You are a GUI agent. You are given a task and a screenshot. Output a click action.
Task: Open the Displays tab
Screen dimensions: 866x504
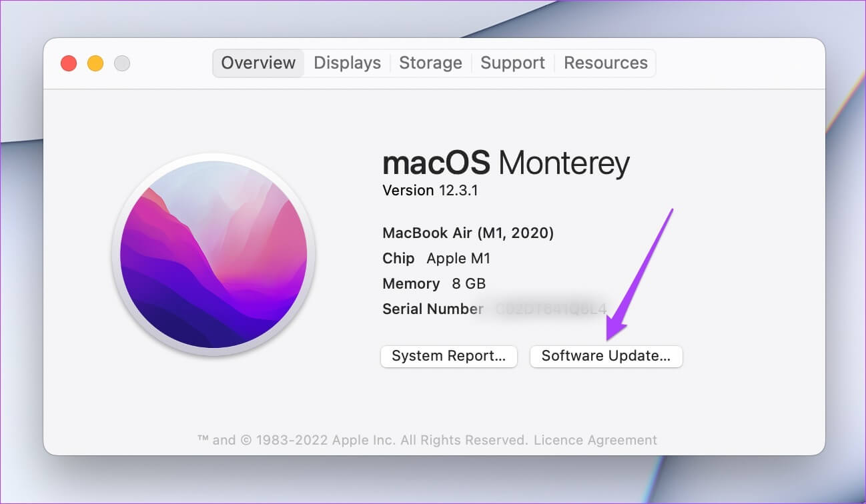347,63
